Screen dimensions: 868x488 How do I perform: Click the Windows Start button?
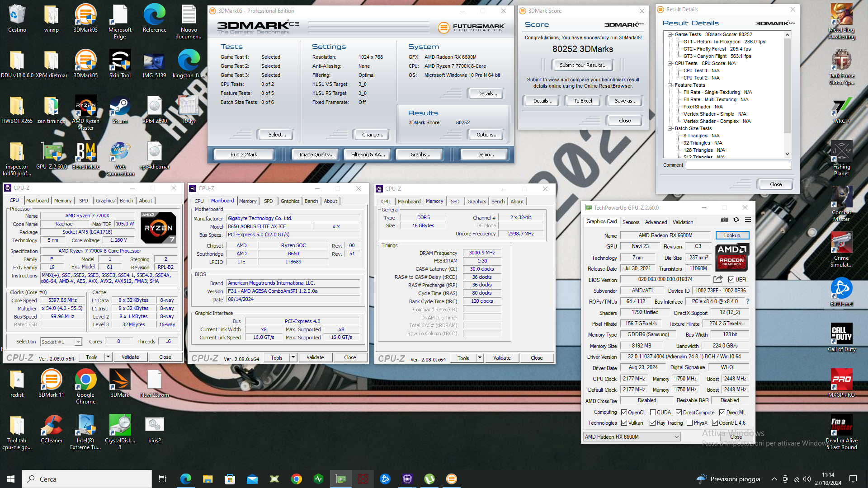coord(11,479)
